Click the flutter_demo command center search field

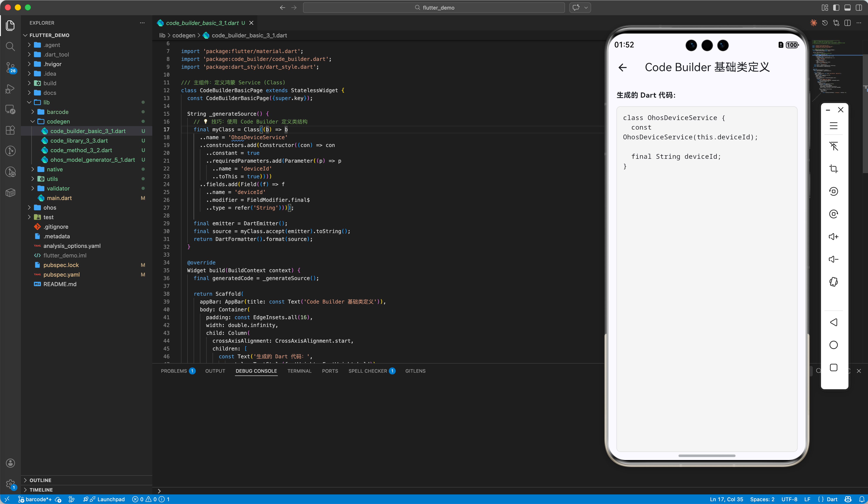(434, 8)
